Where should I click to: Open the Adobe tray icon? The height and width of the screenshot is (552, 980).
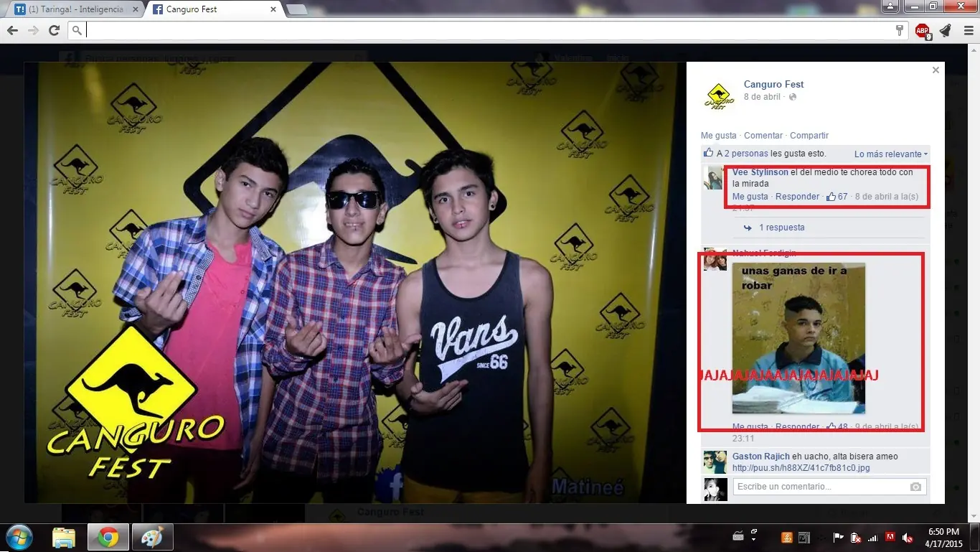click(890, 538)
